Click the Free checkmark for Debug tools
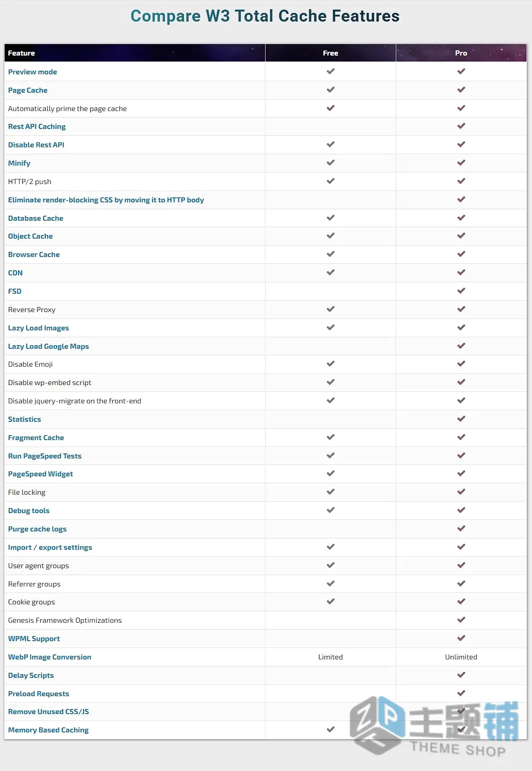The height and width of the screenshot is (771, 532). pyautogui.click(x=330, y=510)
